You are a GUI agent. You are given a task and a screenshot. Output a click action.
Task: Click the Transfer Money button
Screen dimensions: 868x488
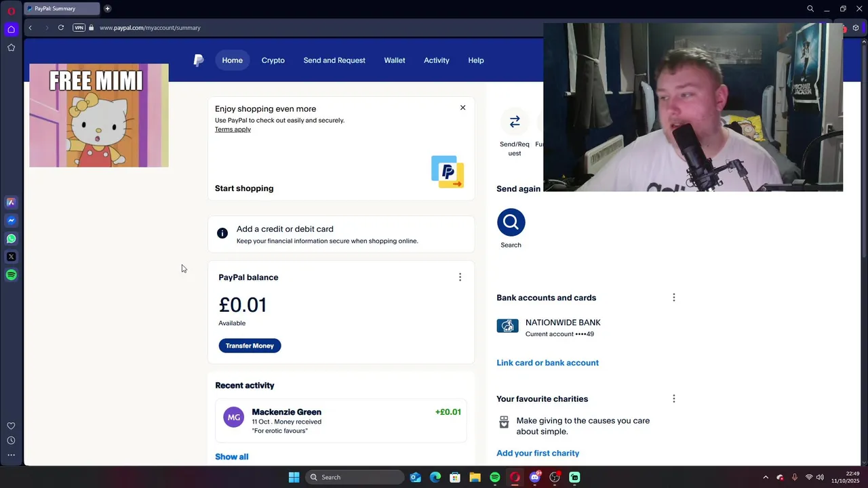click(x=250, y=346)
